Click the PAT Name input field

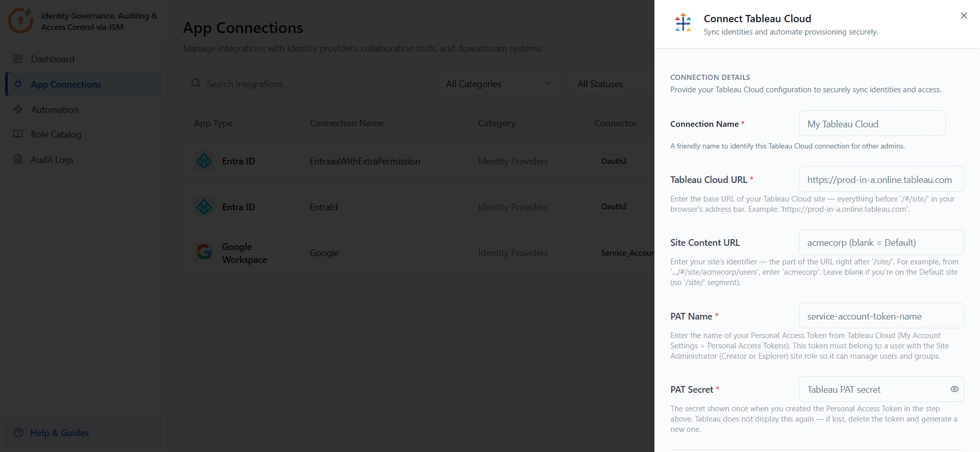[x=881, y=316]
